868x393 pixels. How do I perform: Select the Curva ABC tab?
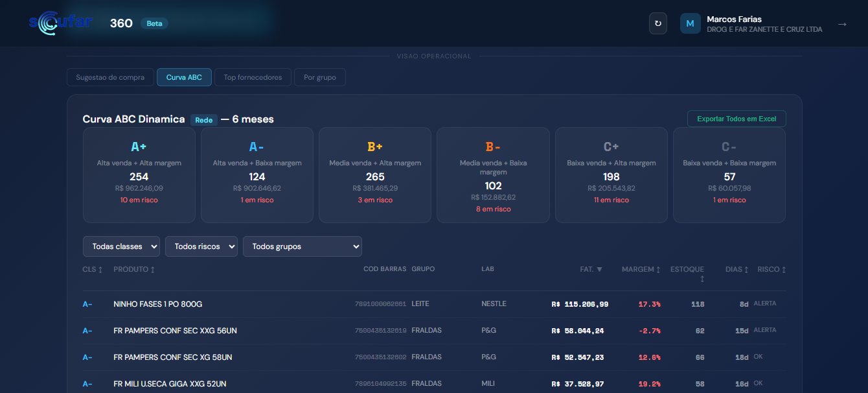click(x=184, y=77)
